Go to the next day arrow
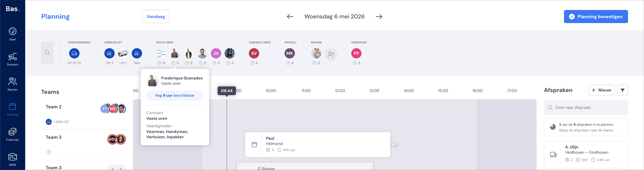The image size is (644, 170). [x=379, y=17]
